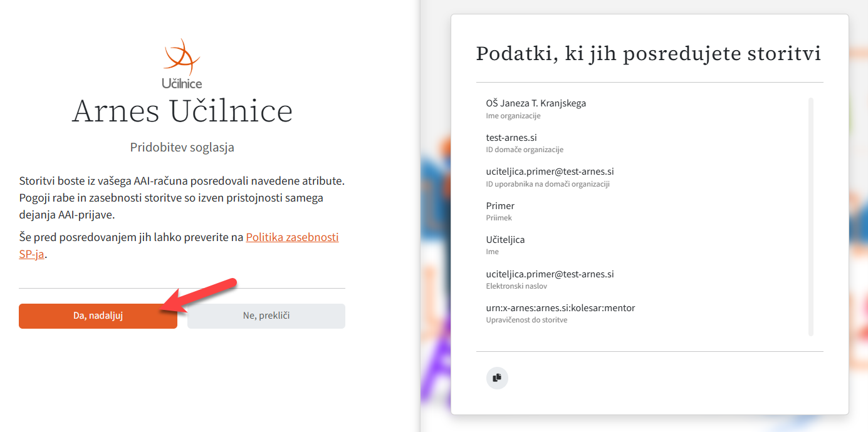
Task: Click the "Ime organizacije" label
Action: [x=513, y=116]
